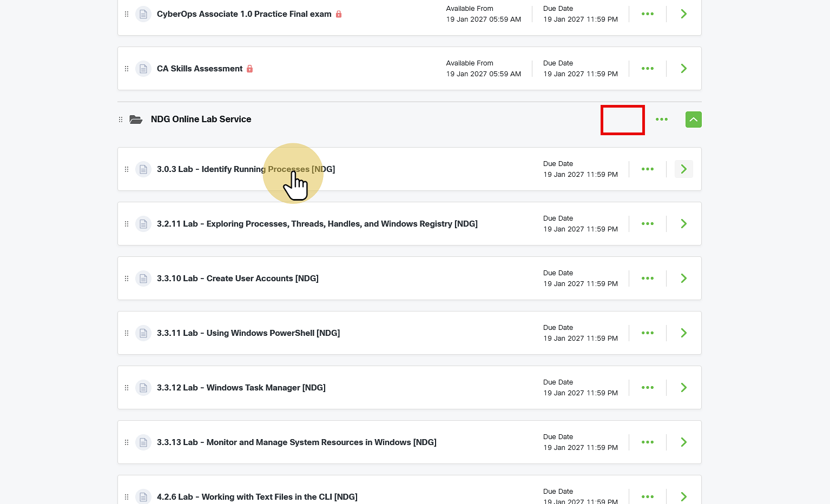Open CyberOps Associate 1.0 Practice Final exam

(244, 14)
